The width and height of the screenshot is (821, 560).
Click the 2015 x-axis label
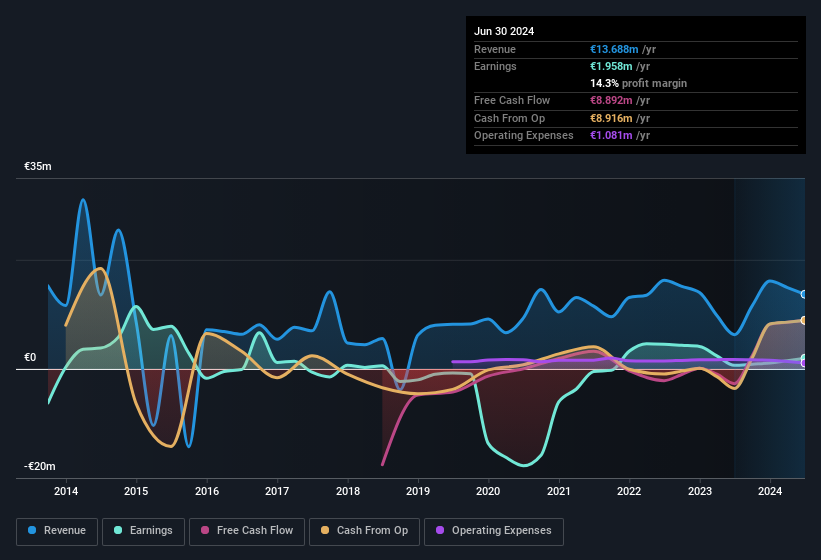coord(136,491)
